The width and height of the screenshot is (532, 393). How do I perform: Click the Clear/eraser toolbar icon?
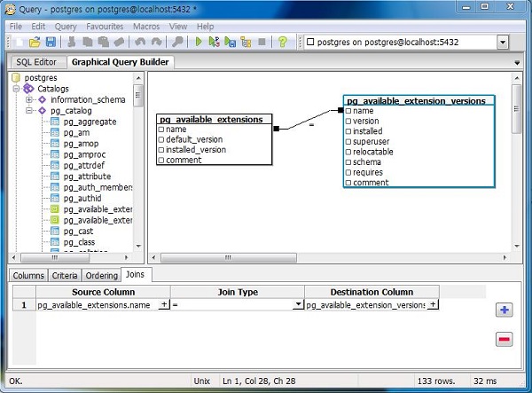(119, 42)
